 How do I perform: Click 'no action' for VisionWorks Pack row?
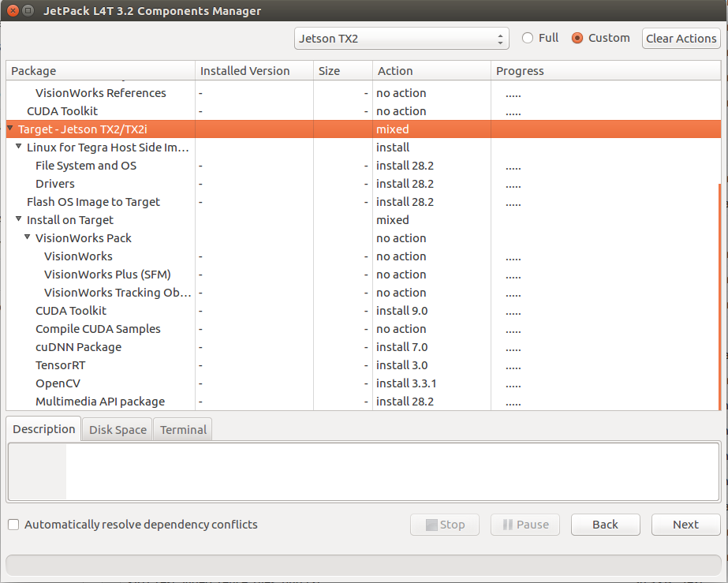coord(401,237)
